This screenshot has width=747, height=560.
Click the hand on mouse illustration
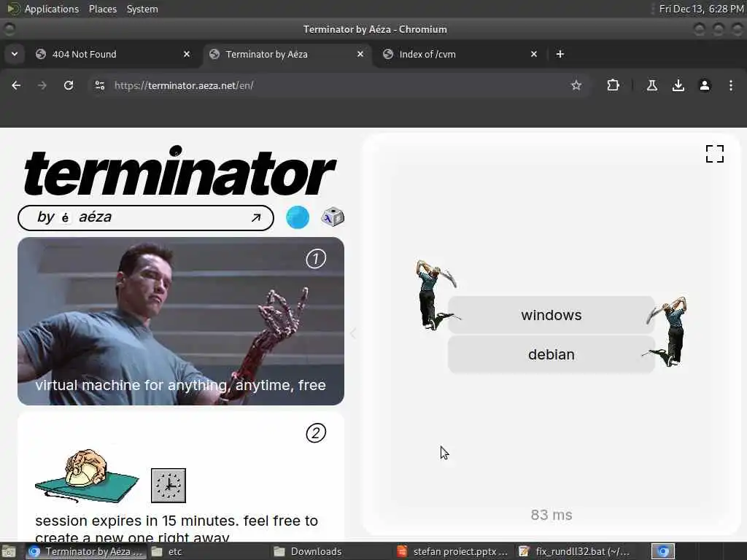[88, 476]
